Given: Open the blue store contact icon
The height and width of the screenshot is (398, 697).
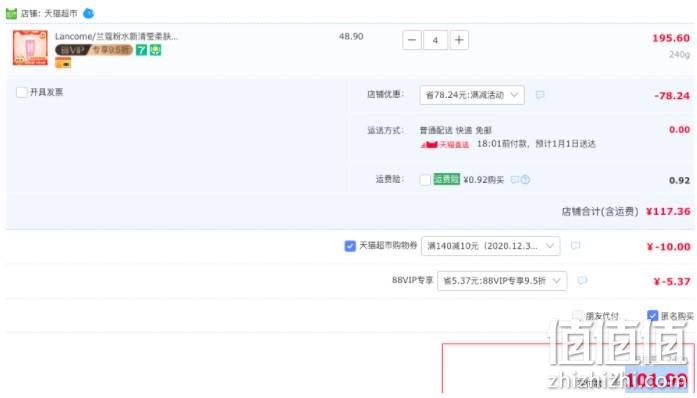Looking at the screenshot, I should coord(88,13).
